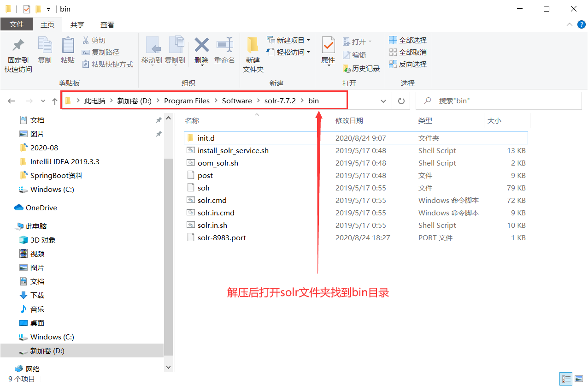Select the oom_solr.sh file

tap(356, 163)
